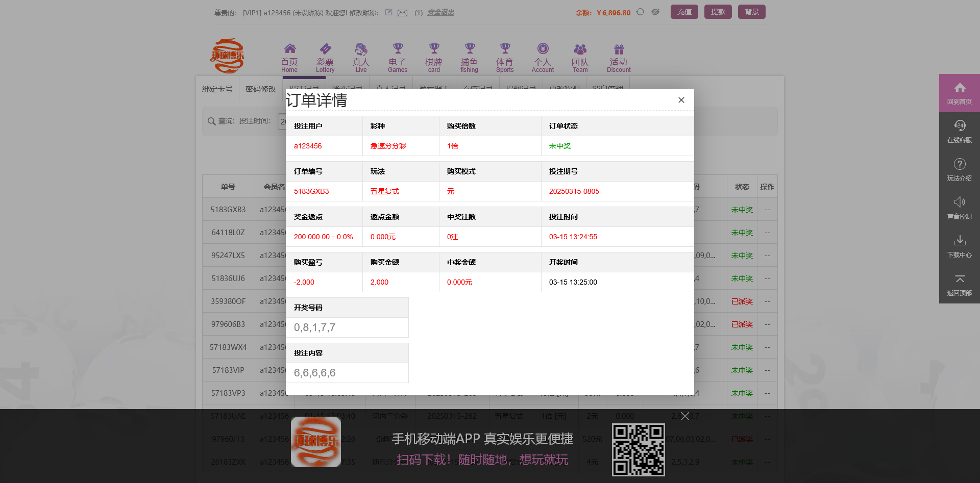Click the 充值 recharge button

[x=684, y=11]
